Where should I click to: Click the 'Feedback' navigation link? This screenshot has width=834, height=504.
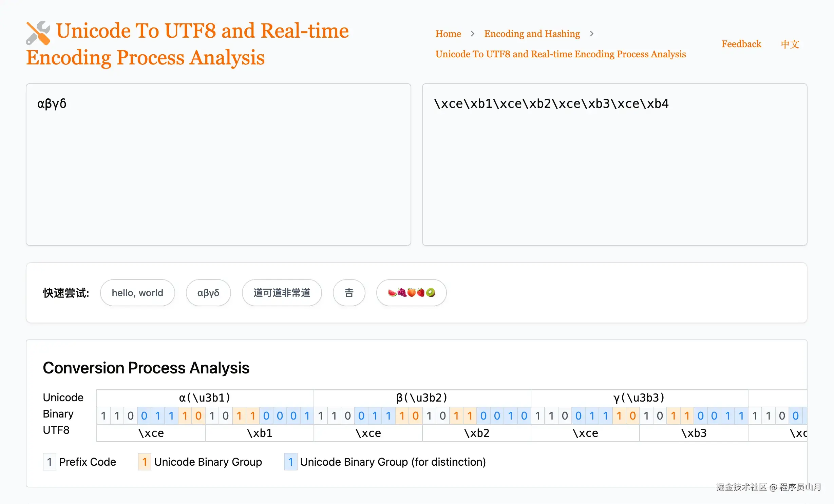tap(741, 43)
